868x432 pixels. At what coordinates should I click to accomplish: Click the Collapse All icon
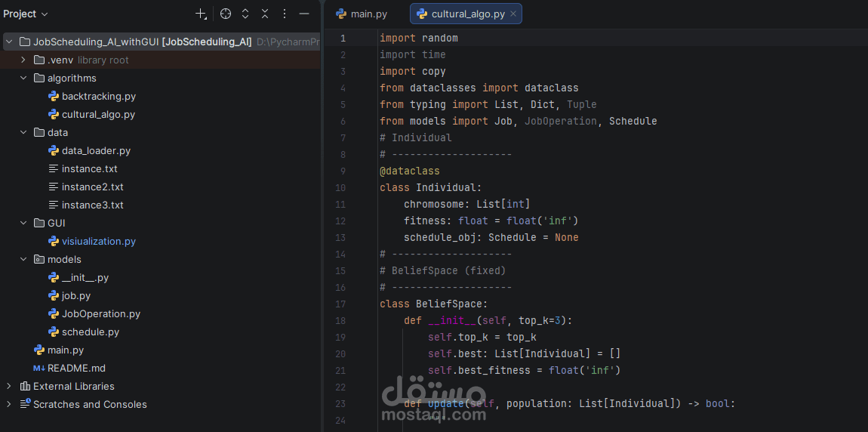coord(265,14)
